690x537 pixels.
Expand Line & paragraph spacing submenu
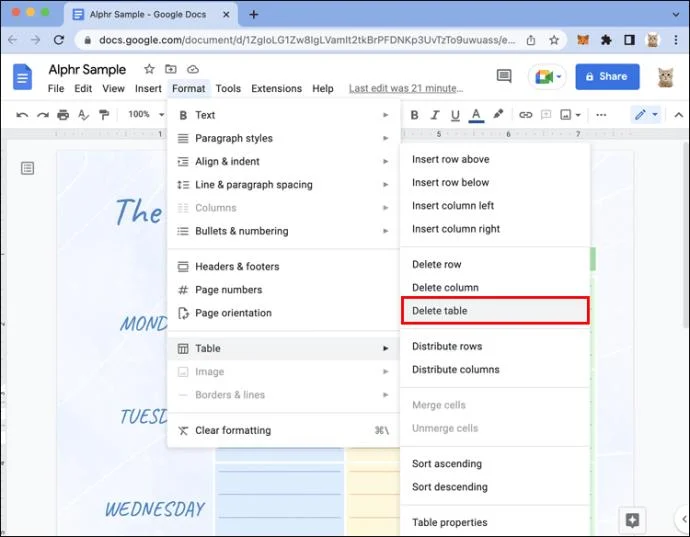pos(283,185)
